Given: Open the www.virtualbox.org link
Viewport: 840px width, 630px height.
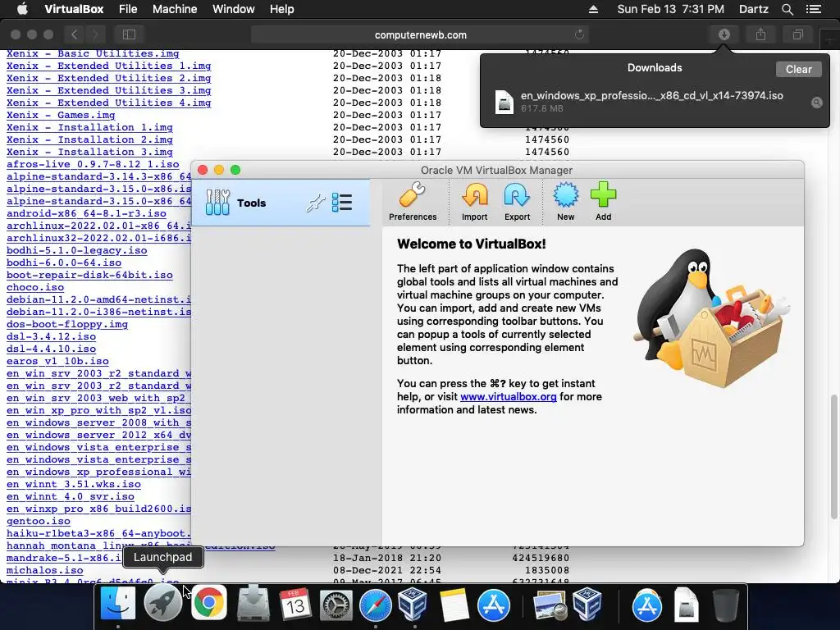Looking at the screenshot, I should tap(509, 396).
